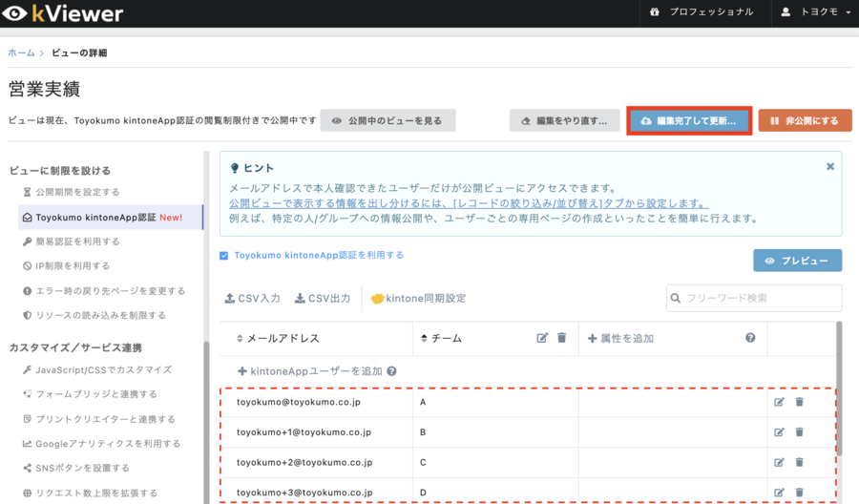Go to ホーム breadcrumb link
Viewport: 859px width, 504px height.
(x=21, y=52)
